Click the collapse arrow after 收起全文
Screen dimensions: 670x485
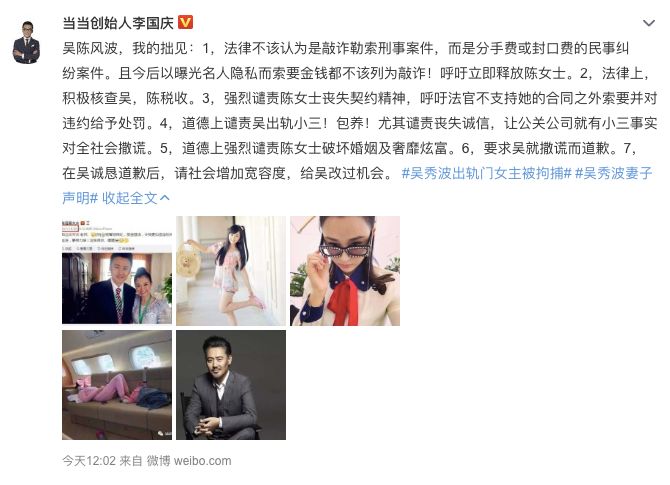[165, 198]
